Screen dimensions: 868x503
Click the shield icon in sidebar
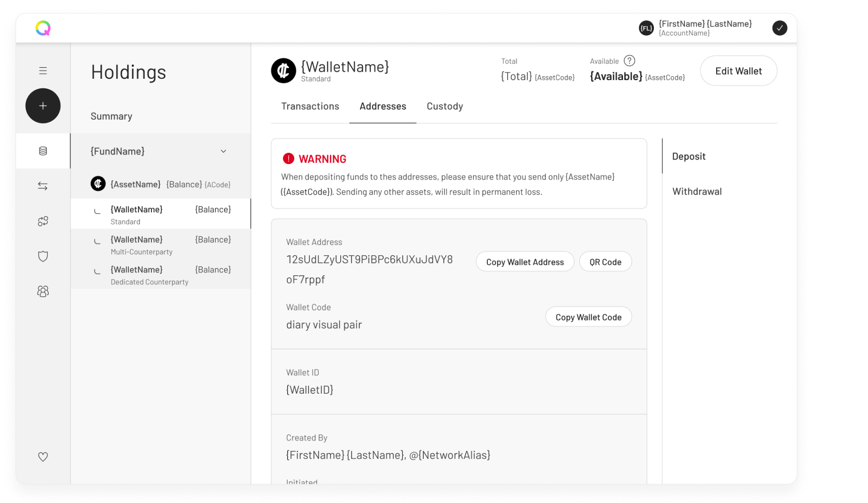point(43,256)
